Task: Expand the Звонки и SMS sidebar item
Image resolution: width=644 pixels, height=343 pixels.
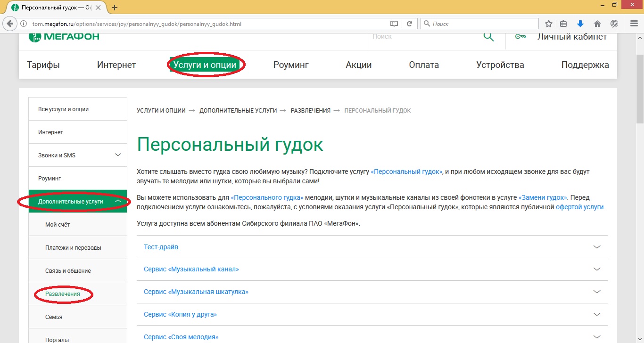Action: [118, 155]
